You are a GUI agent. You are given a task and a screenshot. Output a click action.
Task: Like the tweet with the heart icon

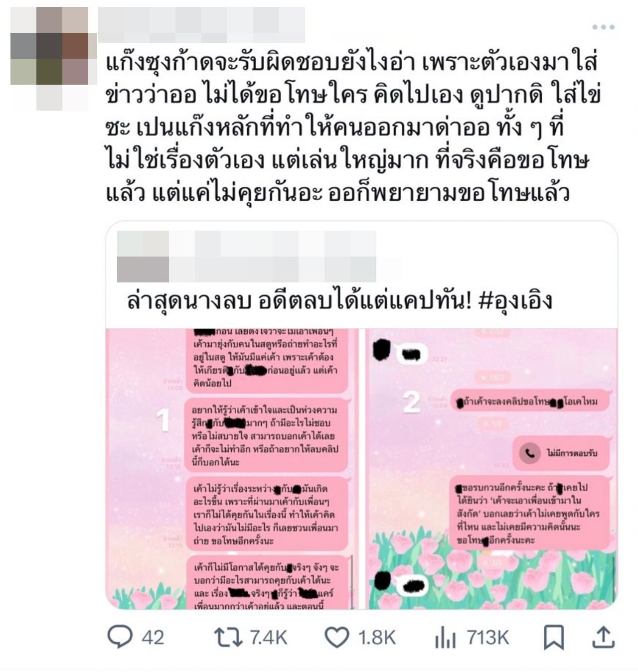pyautogui.click(x=337, y=638)
